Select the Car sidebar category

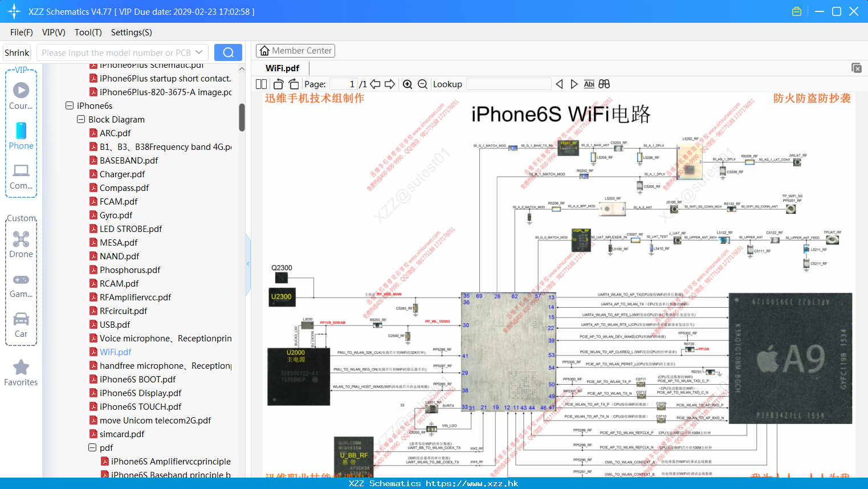click(21, 325)
